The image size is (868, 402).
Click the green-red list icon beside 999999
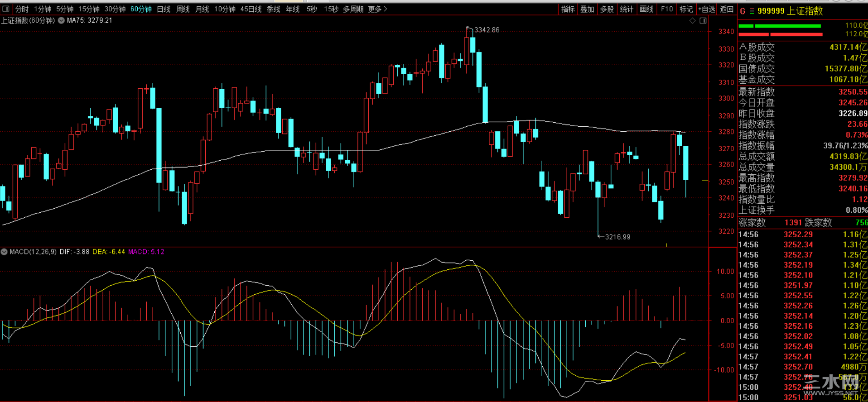[752, 11]
